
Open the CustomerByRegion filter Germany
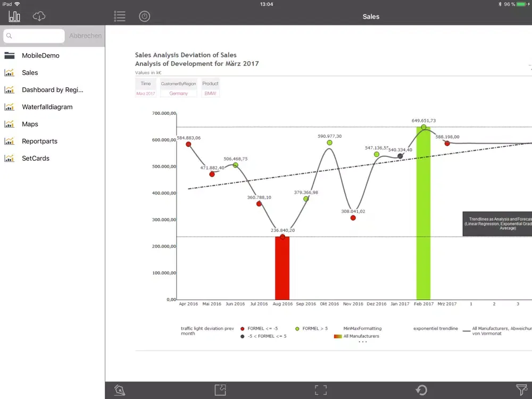click(178, 88)
